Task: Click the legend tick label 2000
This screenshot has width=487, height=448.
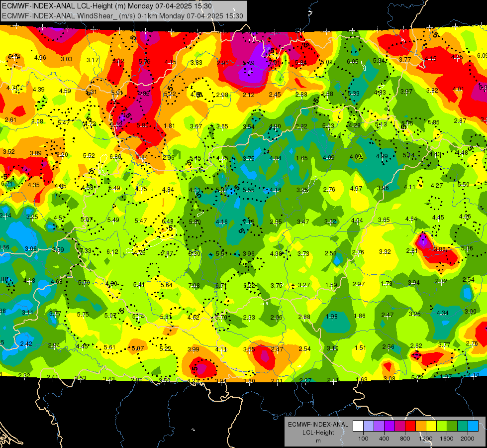Action: point(468,439)
